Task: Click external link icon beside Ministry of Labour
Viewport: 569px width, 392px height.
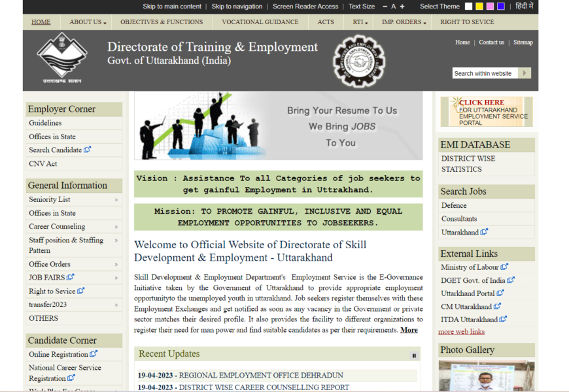Action: point(504,267)
